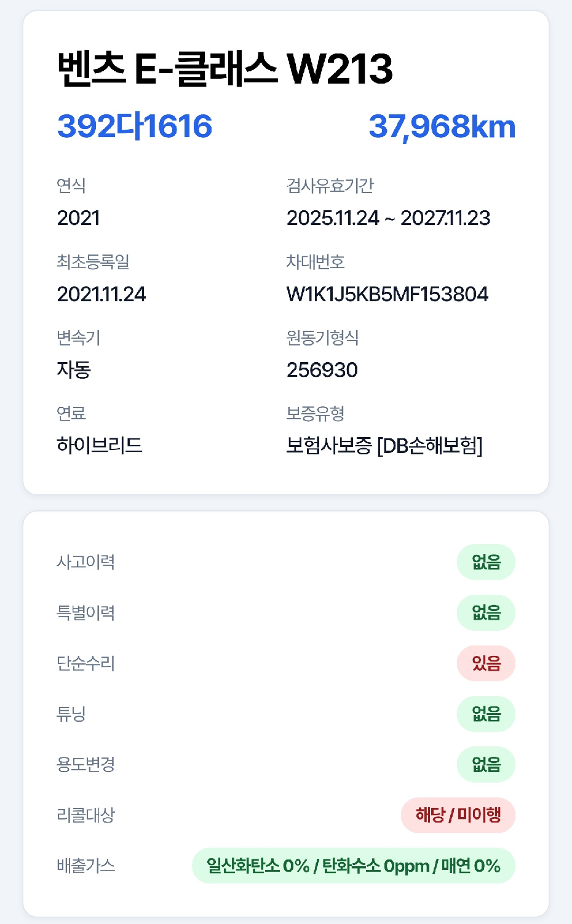Click the engine type 256930
Viewport: 572px width, 924px height.
point(322,369)
